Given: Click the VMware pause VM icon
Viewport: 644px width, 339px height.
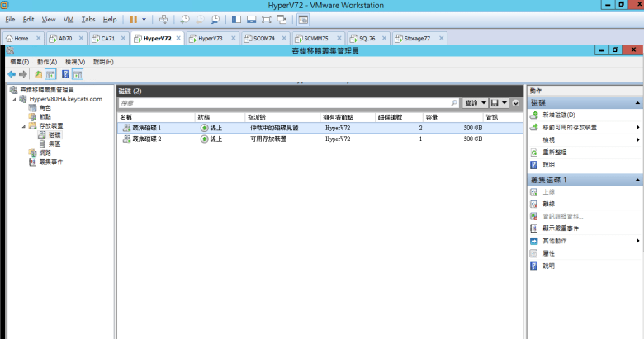Looking at the screenshot, I should click(134, 18).
